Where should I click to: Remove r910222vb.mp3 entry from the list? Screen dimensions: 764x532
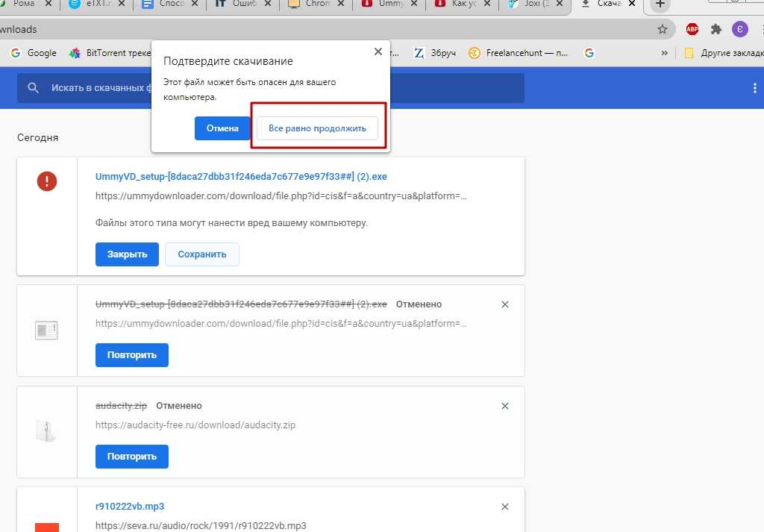tap(505, 507)
